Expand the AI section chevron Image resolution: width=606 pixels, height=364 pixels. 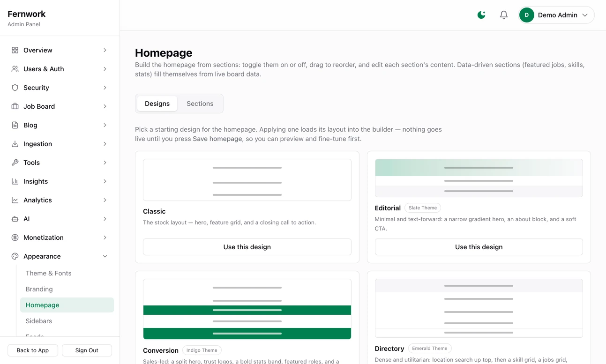(x=105, y=219)
